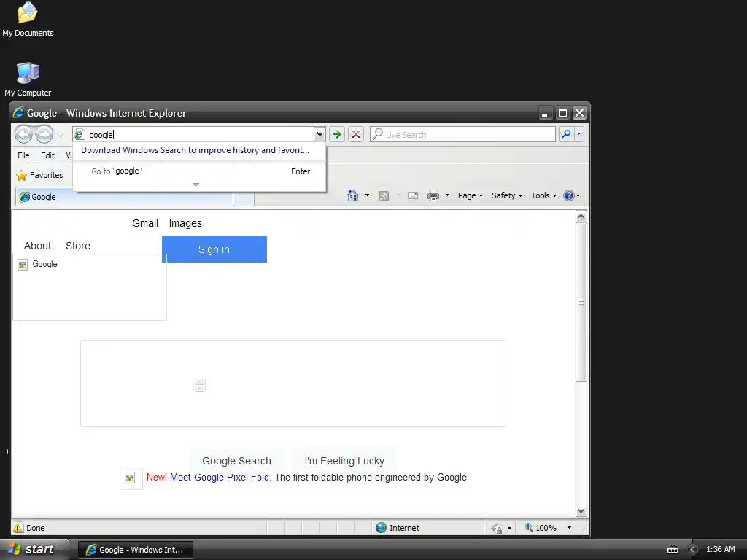Click the Internet Explorer title bar logo
This screenshot has height=560, width=747.
tap(18, 113)
